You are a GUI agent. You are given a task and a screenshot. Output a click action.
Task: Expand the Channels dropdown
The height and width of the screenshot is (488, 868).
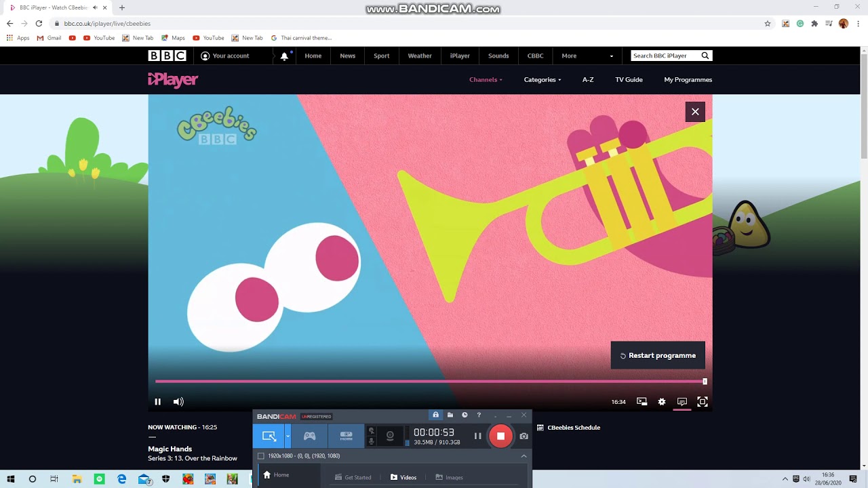(486, 79)
